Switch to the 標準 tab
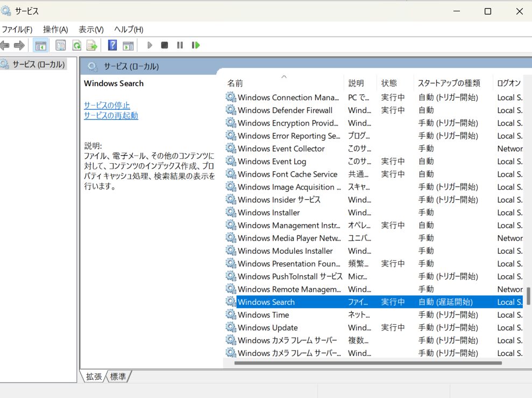This screenshot has height=398, width=532. click(118, 376)
